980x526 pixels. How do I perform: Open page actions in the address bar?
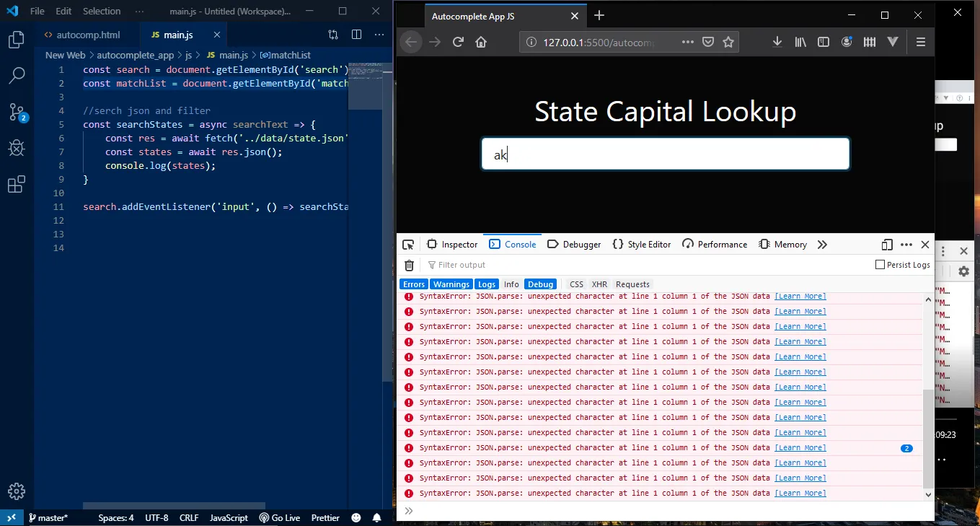tap(688, 42)
